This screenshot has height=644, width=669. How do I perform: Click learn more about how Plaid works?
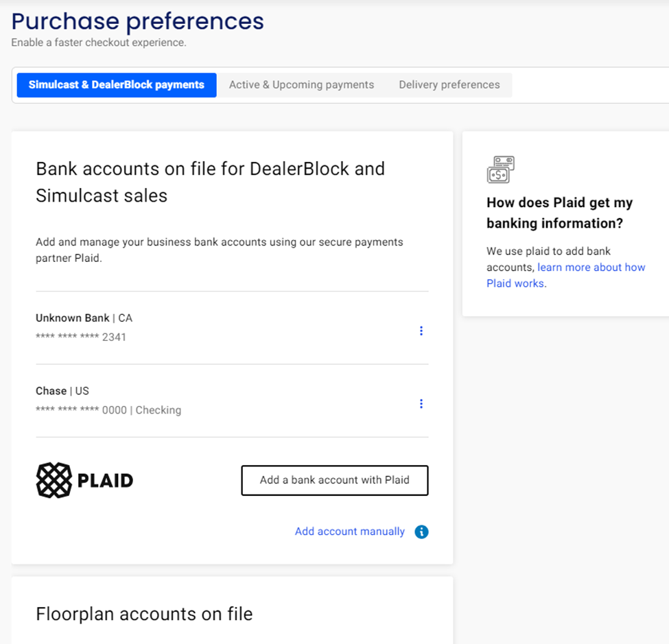click(591, 267)
